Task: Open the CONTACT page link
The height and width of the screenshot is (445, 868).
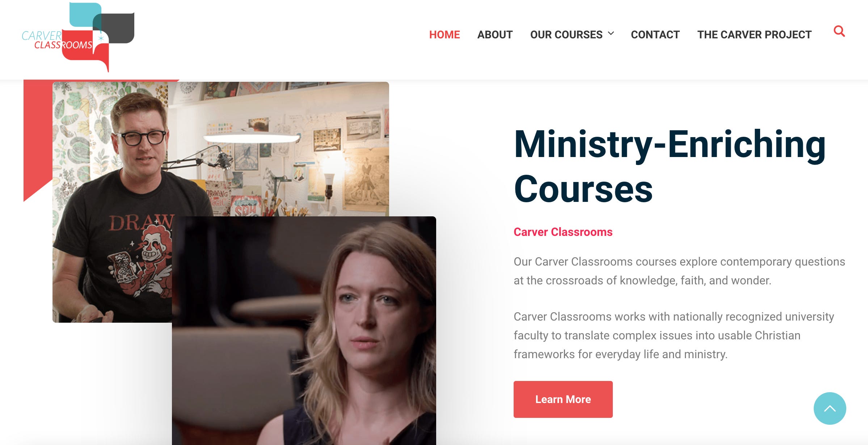Action: coord(655,35)
